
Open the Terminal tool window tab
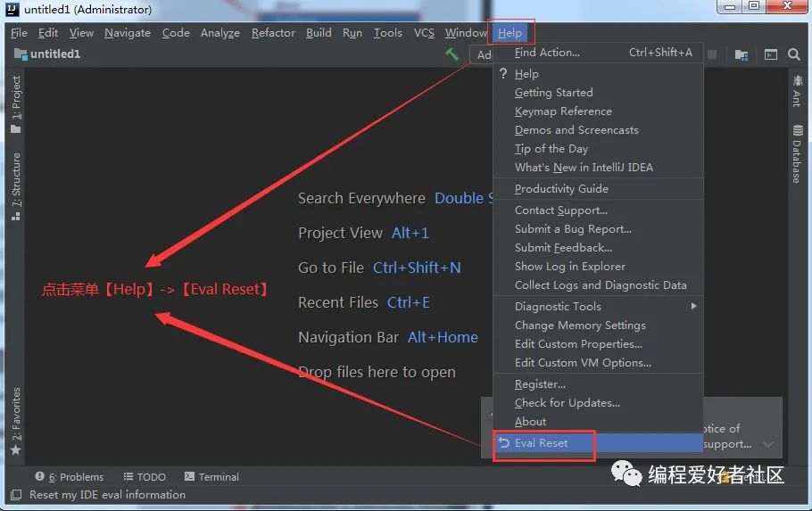tap(211, 477)
